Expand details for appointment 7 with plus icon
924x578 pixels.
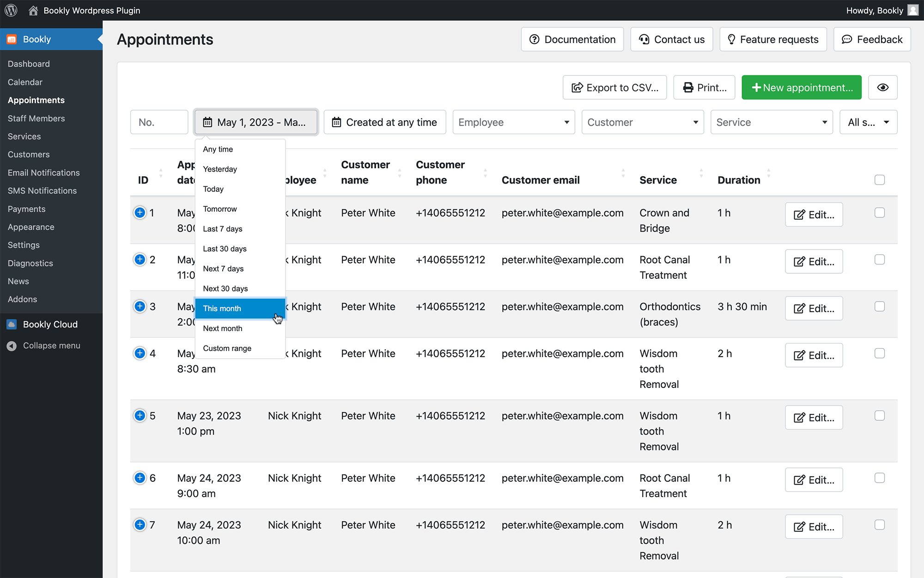click(x=140, y=524)
